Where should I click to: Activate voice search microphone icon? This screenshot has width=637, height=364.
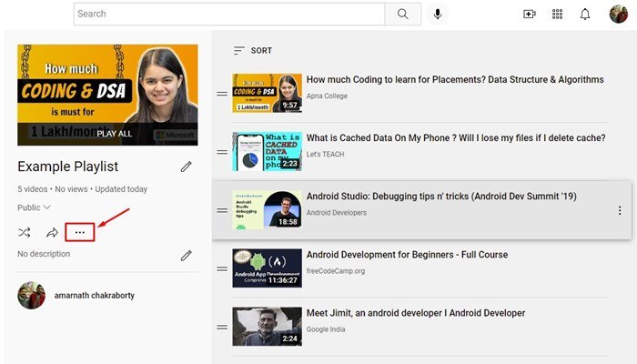[438, 14]
